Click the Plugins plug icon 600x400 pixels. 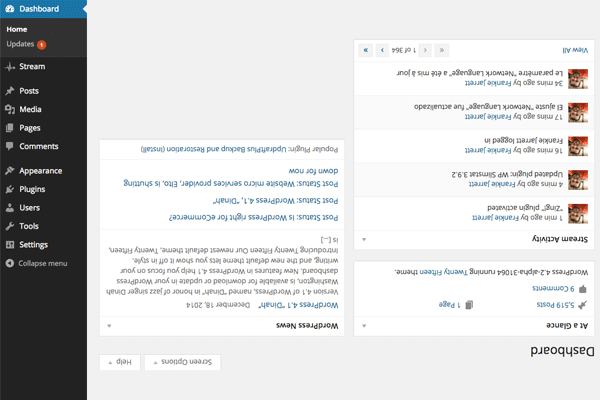(x=10, y=189)
